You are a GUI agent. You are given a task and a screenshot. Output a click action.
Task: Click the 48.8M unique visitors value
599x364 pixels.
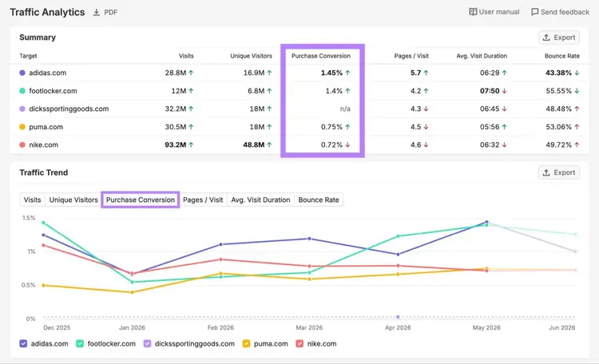pos(254,144)
